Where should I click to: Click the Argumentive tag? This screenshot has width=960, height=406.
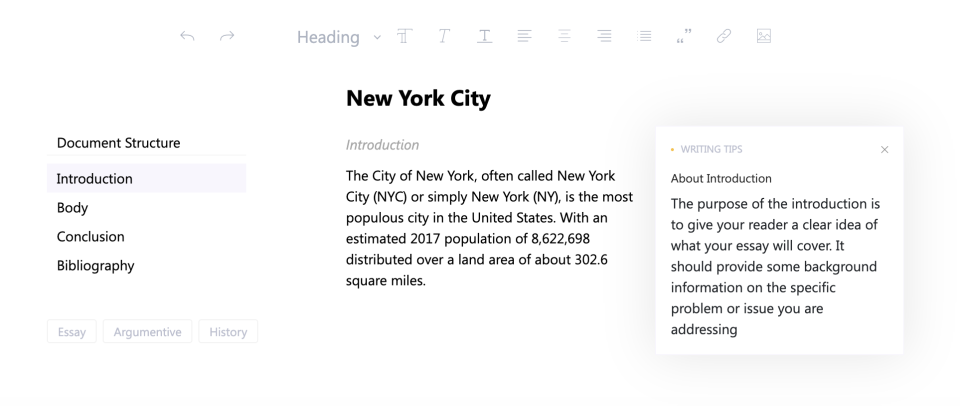pyautogui.click(x=148, y=331)
